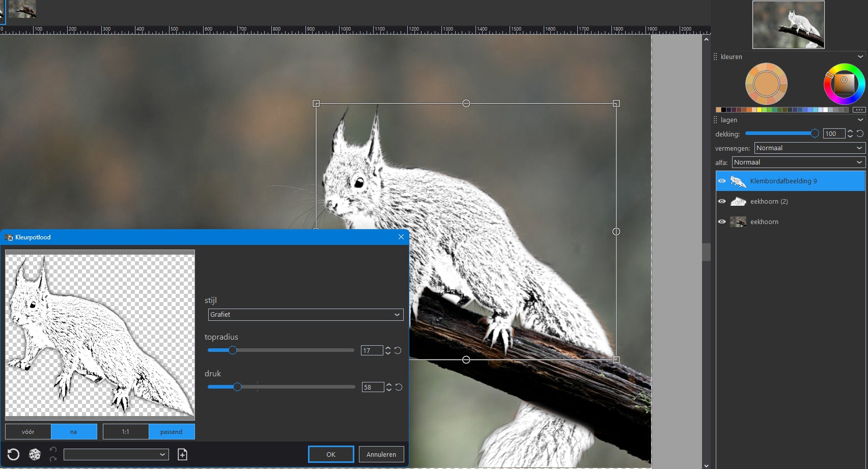The width and height of the screenshot is (868, 469).
Task: Open the alfa mode dropdown
Action: tap(798, 162)
